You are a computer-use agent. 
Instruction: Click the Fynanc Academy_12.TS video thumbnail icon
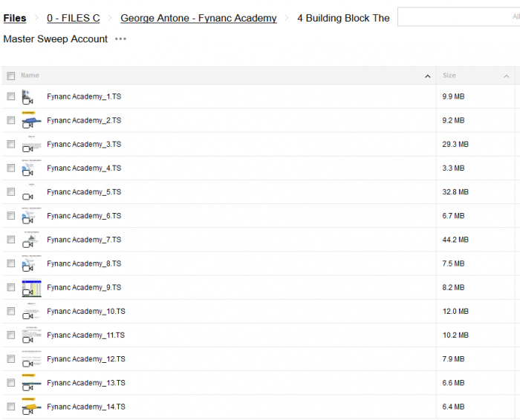(x=31, y=358)
